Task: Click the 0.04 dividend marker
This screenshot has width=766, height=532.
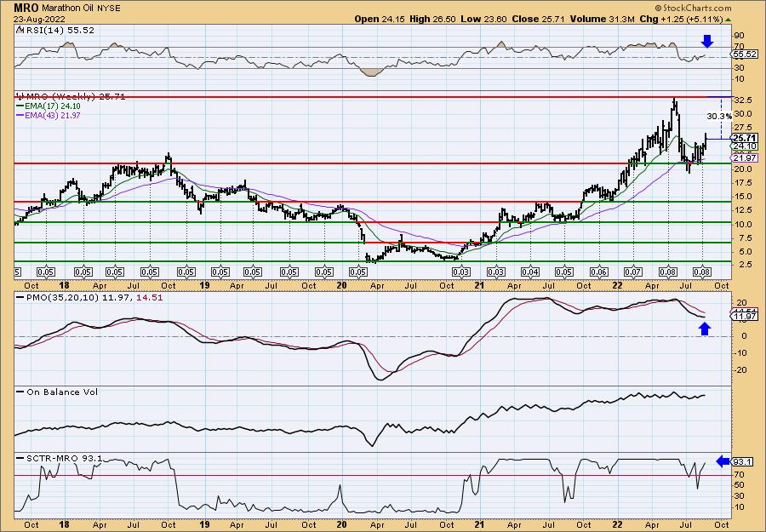Action: (530, 272)
